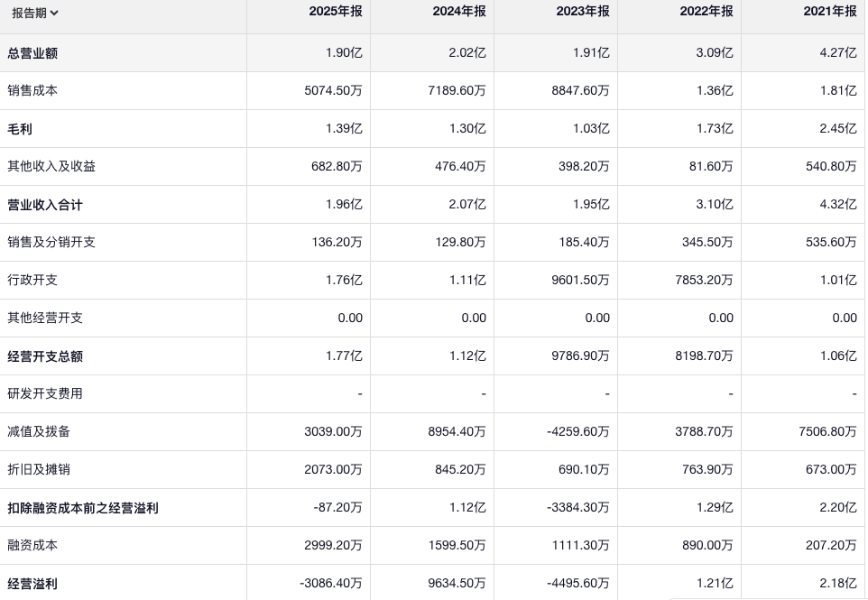
Task: Click the 销售及分销开支 row label
Action: click(51, 243)
